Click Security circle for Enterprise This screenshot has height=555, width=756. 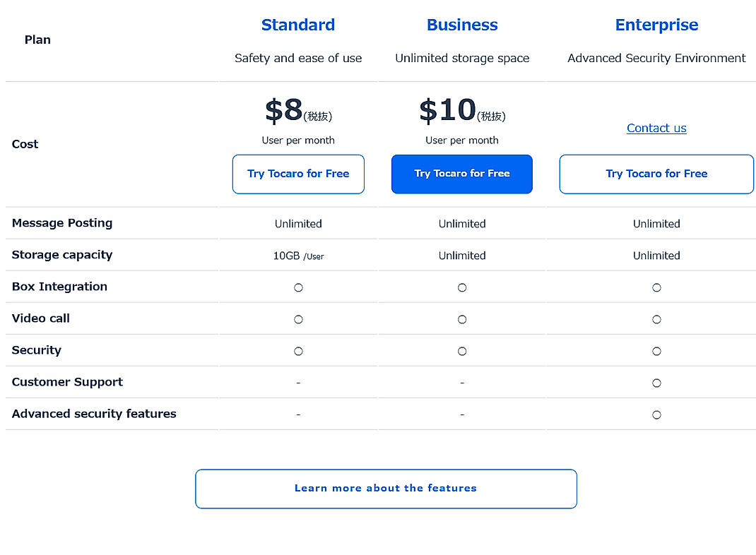click(656, 351)
